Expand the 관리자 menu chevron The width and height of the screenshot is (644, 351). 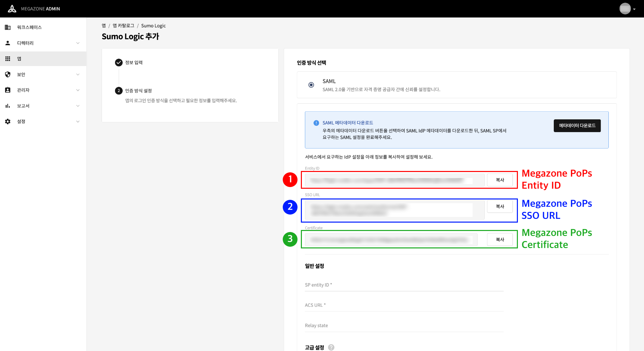pyautogui.click(x=78, y=90)
